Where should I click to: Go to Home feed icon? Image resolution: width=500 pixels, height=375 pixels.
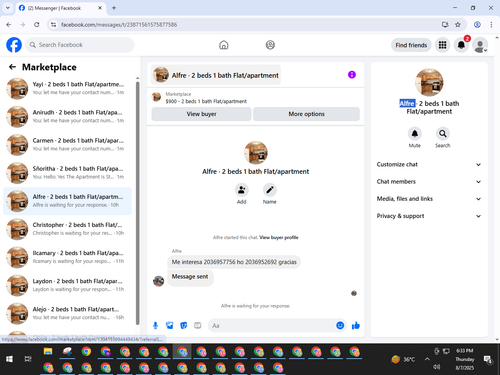[x=224, y=45]
